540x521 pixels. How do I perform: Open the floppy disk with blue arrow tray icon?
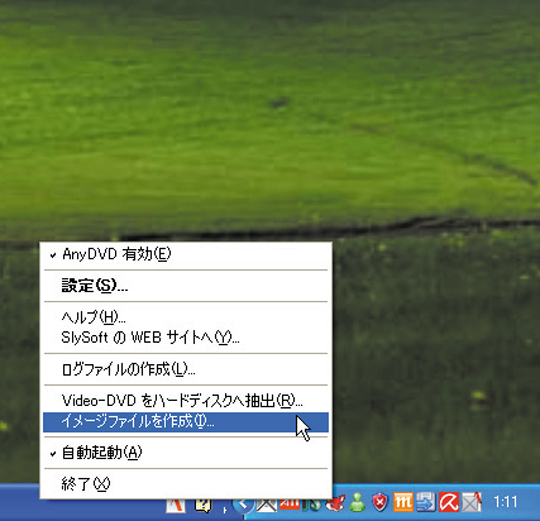pos(426,502)
